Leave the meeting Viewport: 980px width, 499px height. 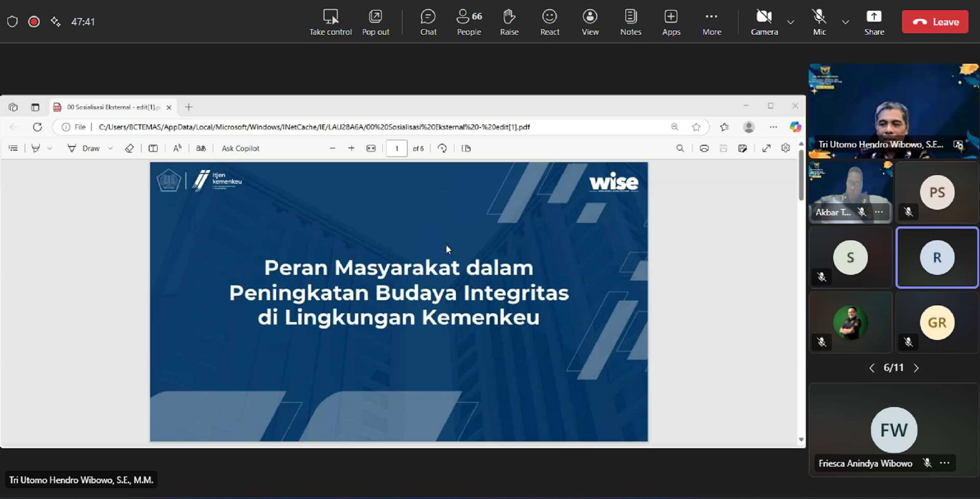click(935, 22)
